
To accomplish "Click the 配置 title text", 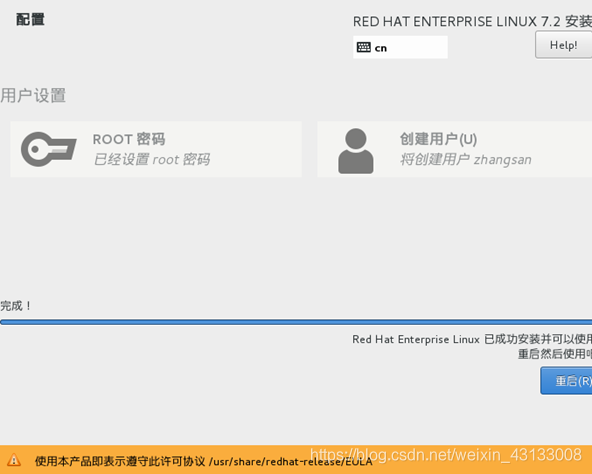I will (30, 19).
